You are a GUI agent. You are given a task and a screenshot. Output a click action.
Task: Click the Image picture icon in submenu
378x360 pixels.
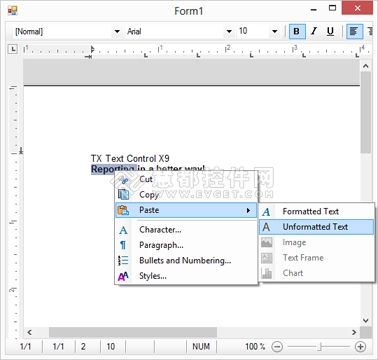click(x=267, y=242)
